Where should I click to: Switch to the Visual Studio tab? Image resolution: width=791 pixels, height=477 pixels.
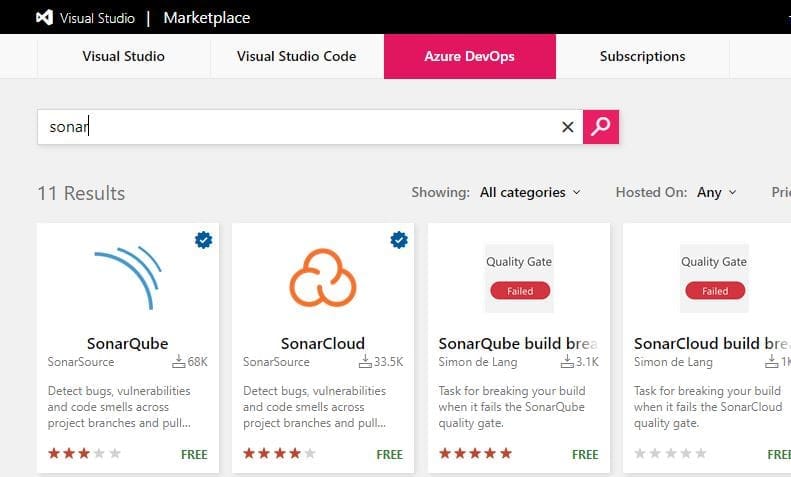pyautogui.click(x=124, y=56)
